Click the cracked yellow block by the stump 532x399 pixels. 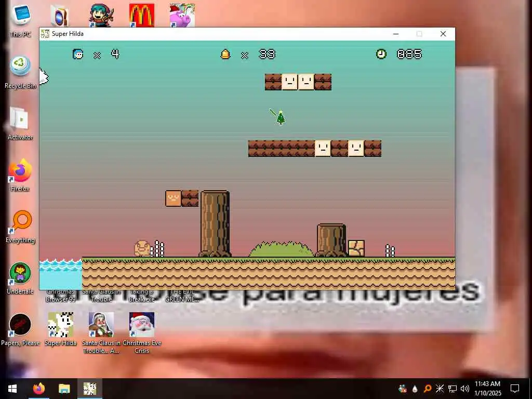pyautogui.click(x=356, y=248)
